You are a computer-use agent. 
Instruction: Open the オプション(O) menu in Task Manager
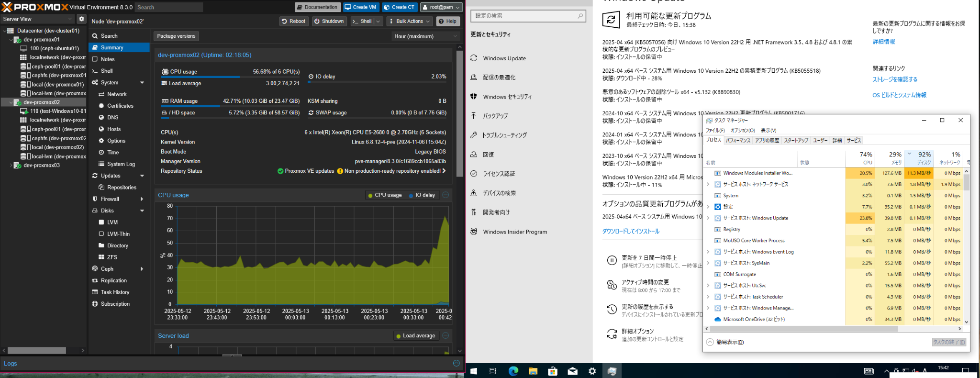pos(742,131)
